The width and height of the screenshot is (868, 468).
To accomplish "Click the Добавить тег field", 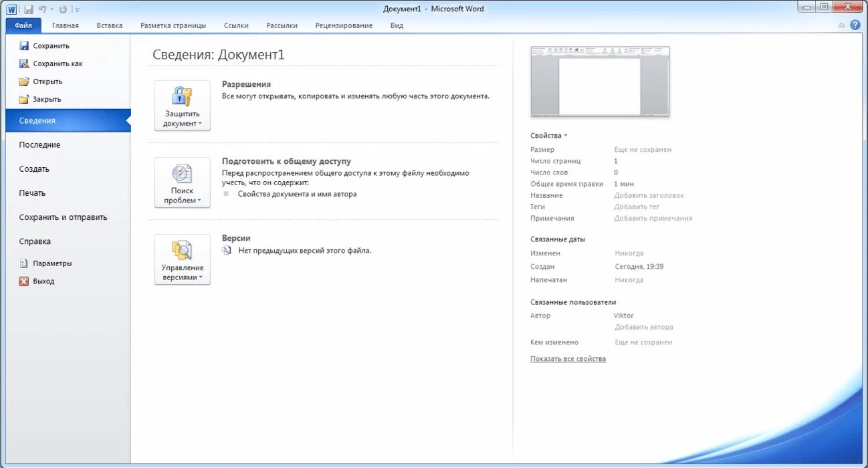I will click(637, 207).
